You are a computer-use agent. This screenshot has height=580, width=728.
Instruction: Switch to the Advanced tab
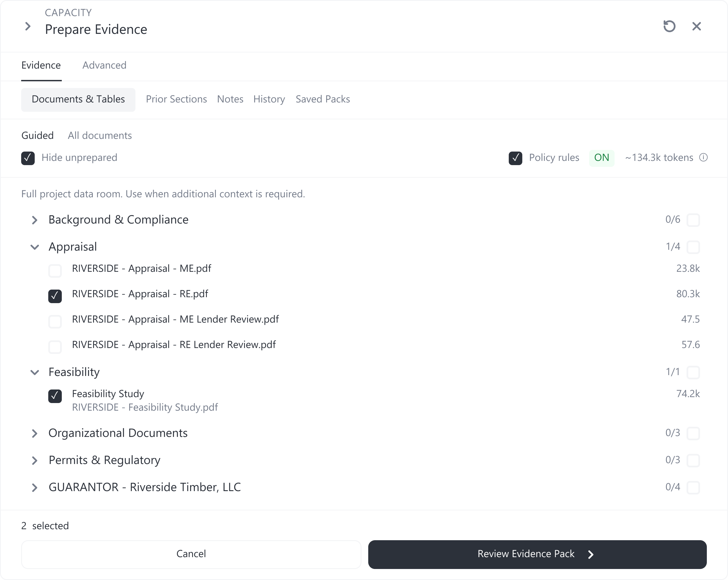[104, 65]
